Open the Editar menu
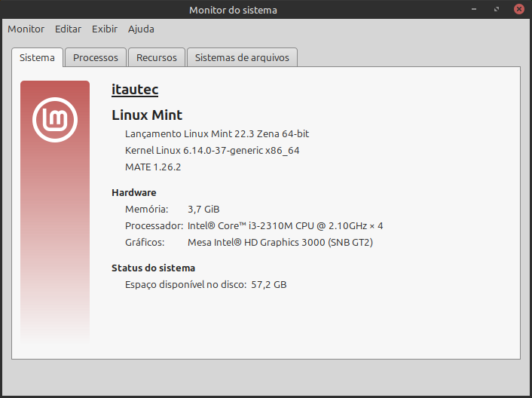The image size is (532, 398). (68, 29)
